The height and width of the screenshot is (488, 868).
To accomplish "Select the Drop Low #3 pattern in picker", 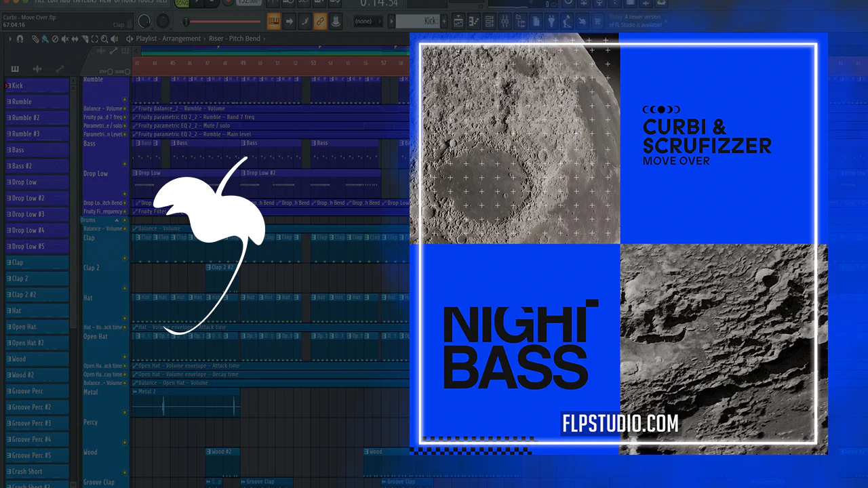I will (x=37, y=214).
